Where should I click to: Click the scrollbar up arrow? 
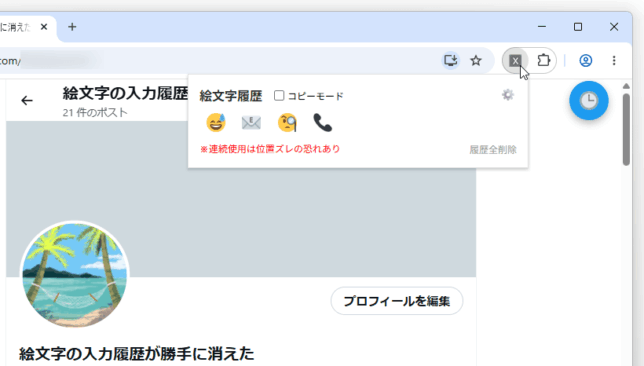(x=626, y=86)
